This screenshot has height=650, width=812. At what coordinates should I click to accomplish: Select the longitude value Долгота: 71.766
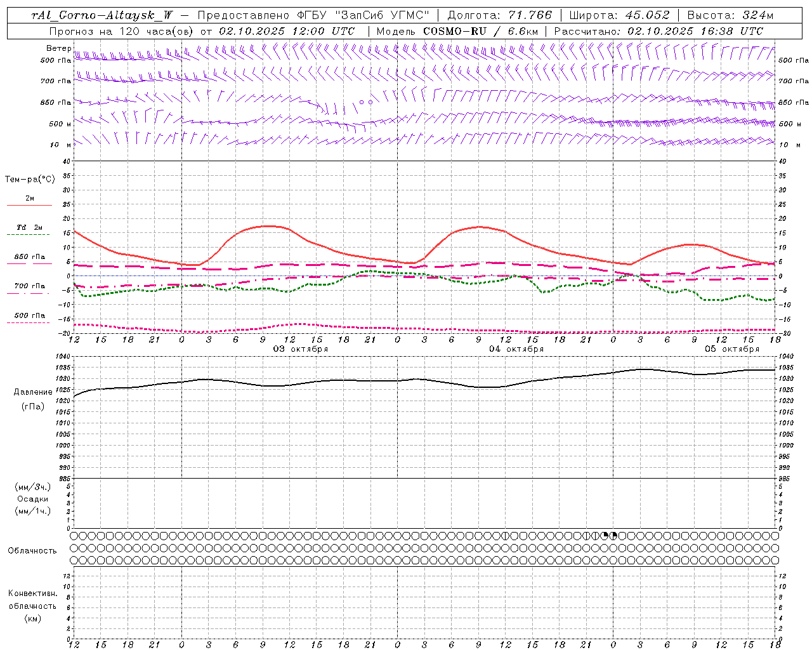coord(500,15)
